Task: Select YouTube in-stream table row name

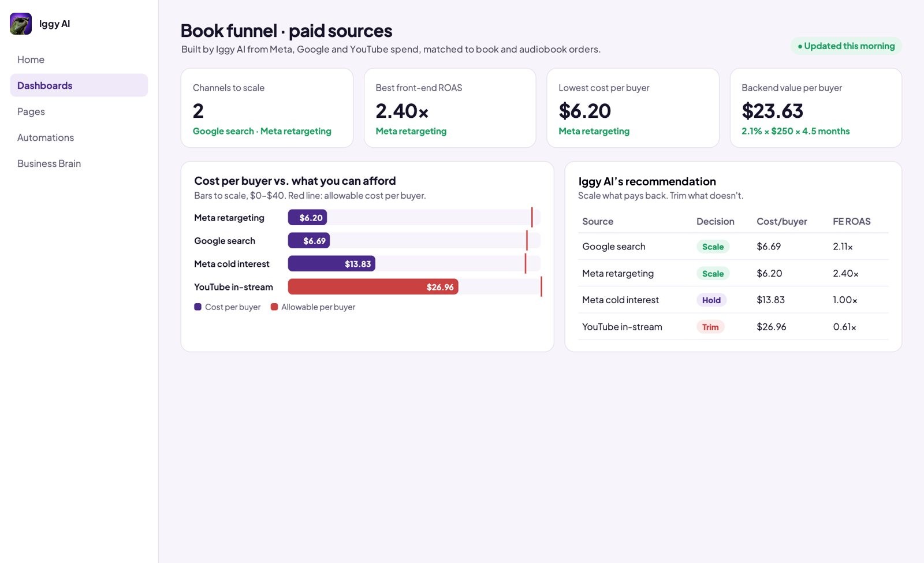Action: pyautogui.click(x=623, y=327)
